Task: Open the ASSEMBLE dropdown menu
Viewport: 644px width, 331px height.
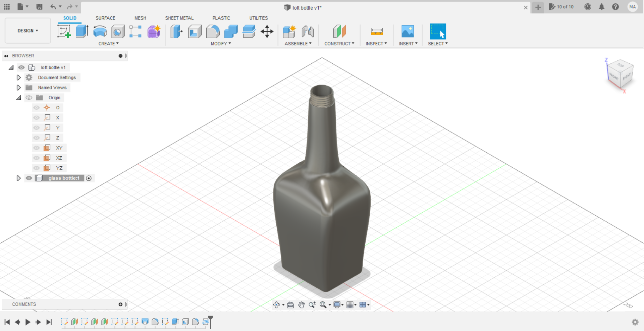Action: [298, 44]
